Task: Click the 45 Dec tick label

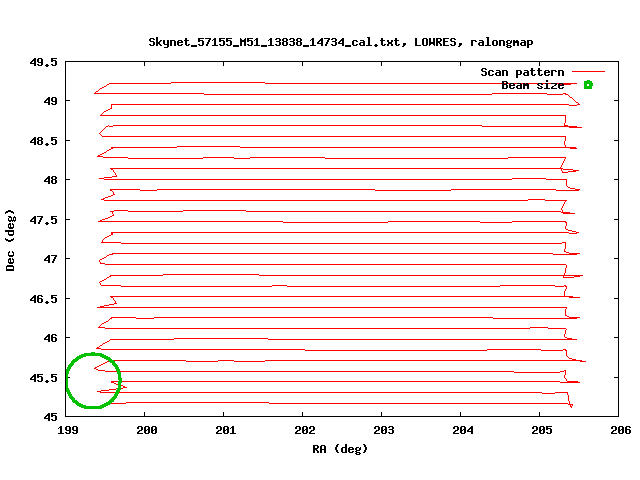Action: click(50, 417)
